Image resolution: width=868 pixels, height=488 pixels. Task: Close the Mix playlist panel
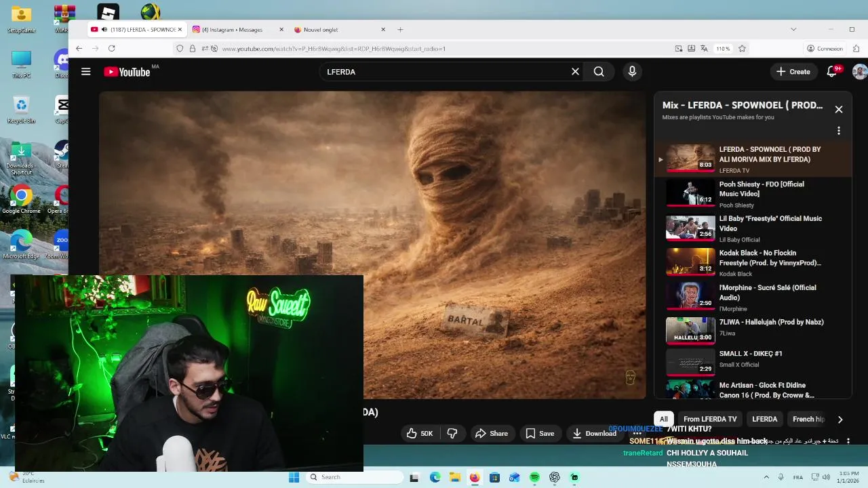[839, 109]
